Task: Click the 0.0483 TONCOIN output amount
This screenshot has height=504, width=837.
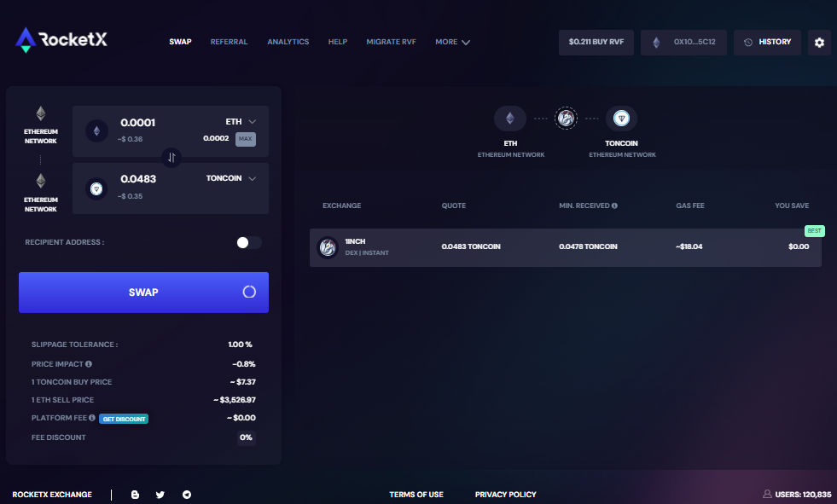Action: (138, 179)
